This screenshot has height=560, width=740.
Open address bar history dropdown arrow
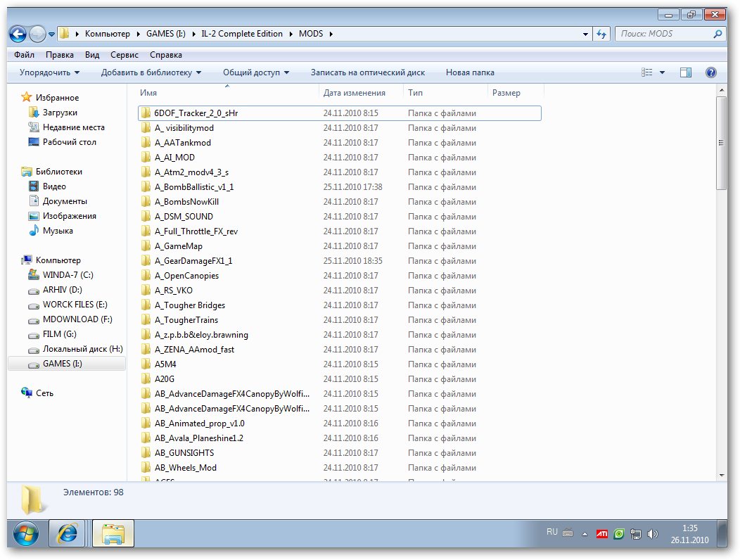coord(585,34)
